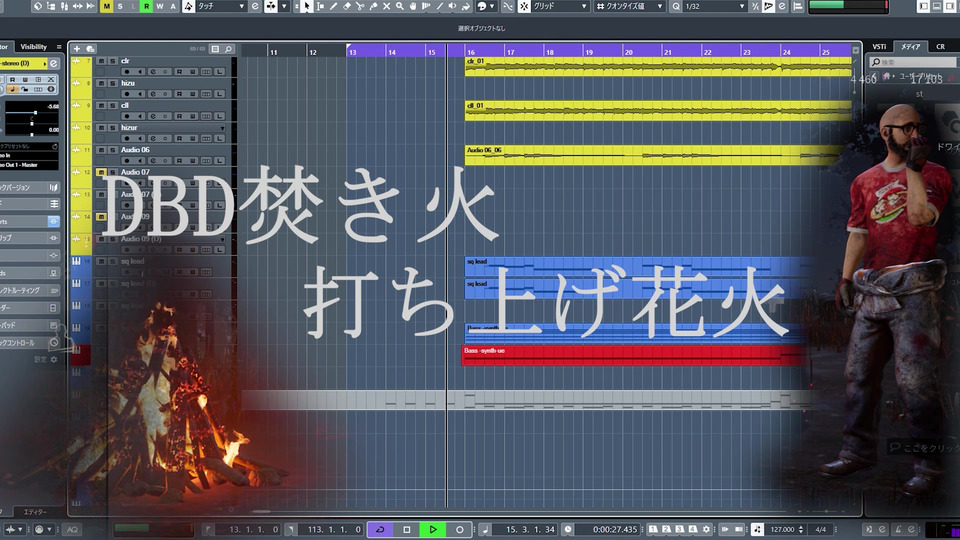Click the transport Stop button
The image size is (960, 540).
[407, 529]
